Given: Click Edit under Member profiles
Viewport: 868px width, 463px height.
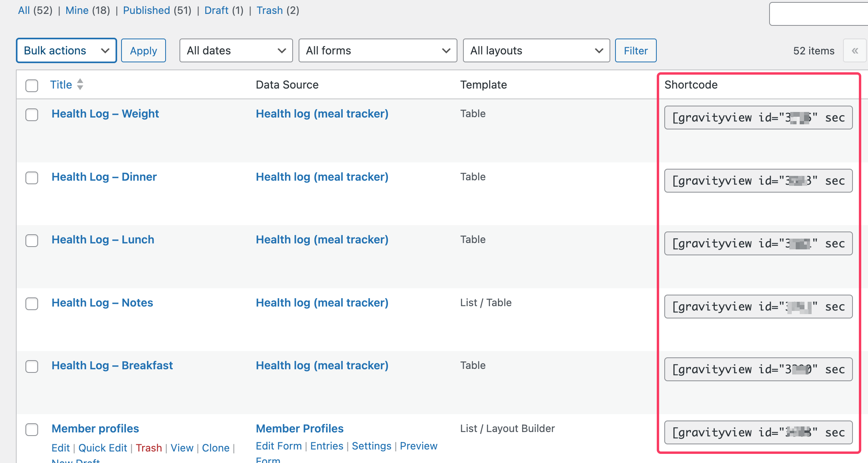Looking at the screenshot, I should 61,448.
